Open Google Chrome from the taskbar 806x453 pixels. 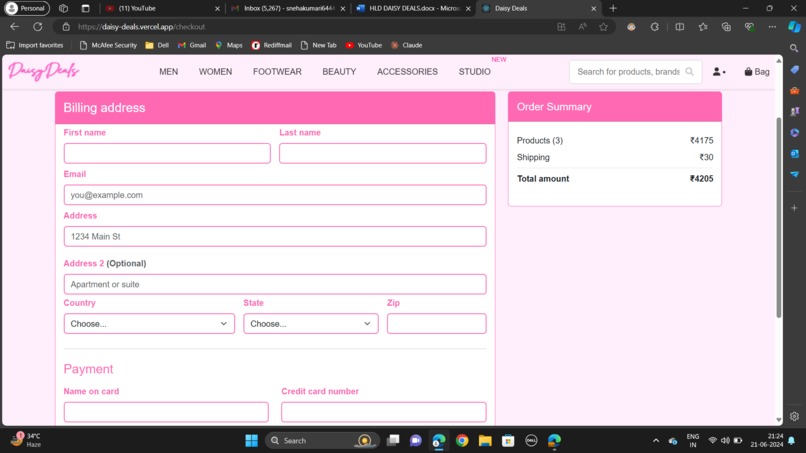[x=462, y=441]
